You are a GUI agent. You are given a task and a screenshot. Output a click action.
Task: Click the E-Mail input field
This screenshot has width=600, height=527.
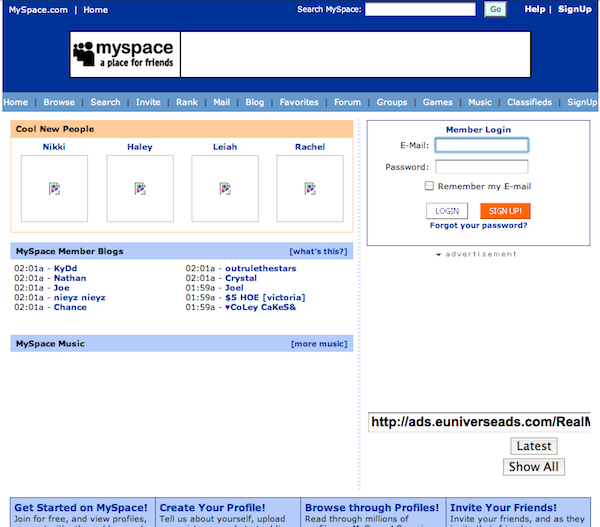(x=482, y=145)
